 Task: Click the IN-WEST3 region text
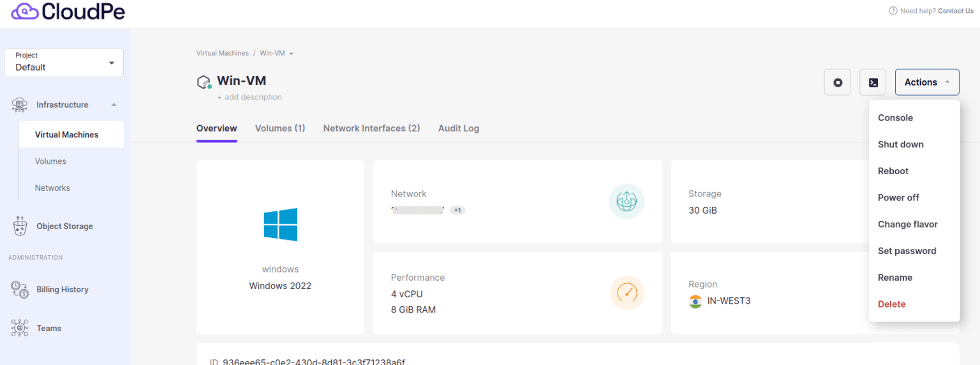pyautogui.click(x=729, y=301)
